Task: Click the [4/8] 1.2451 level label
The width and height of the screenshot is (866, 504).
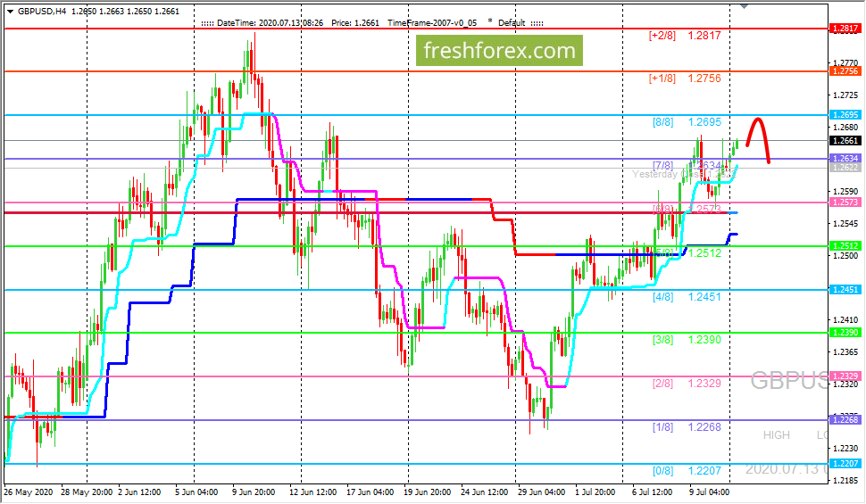Action: click(687, 296)
